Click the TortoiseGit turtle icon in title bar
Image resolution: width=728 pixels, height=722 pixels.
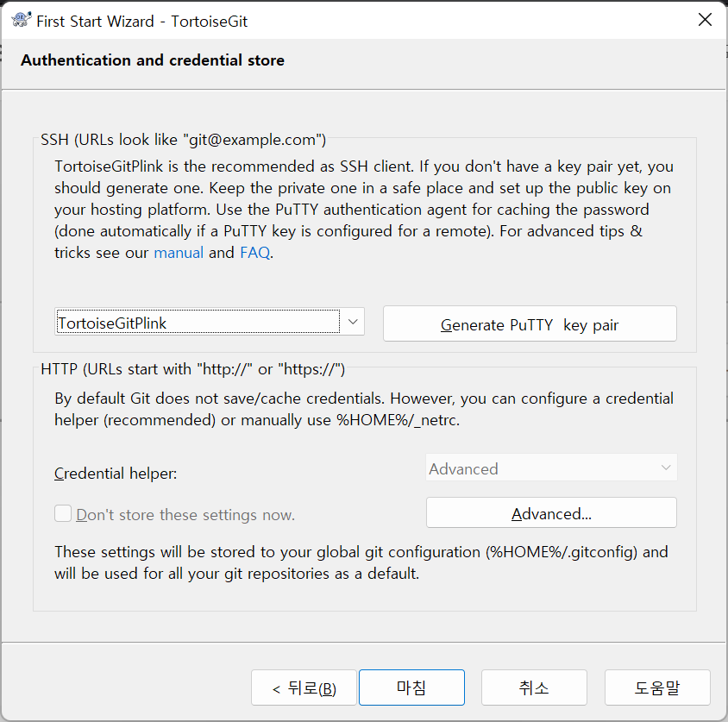tap(21, 20)
